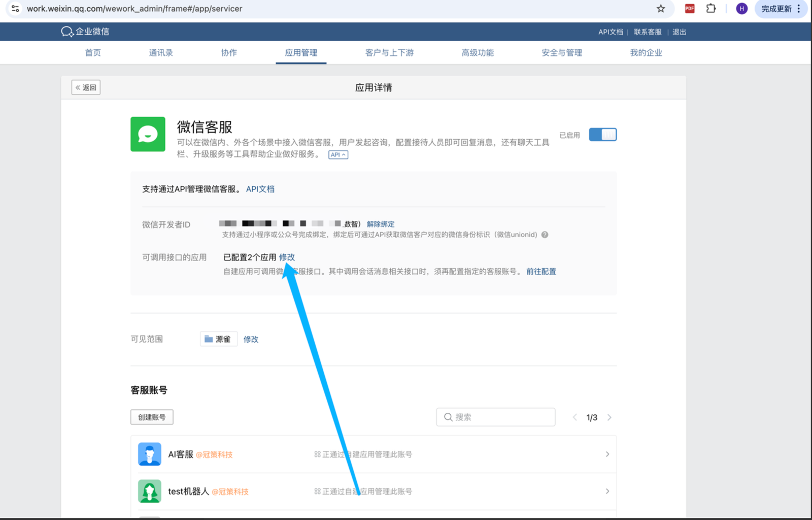Click the 返回 back button
The width and height of the screenshot is (812, 520).
pyautogui.click(x=86, y=87)
